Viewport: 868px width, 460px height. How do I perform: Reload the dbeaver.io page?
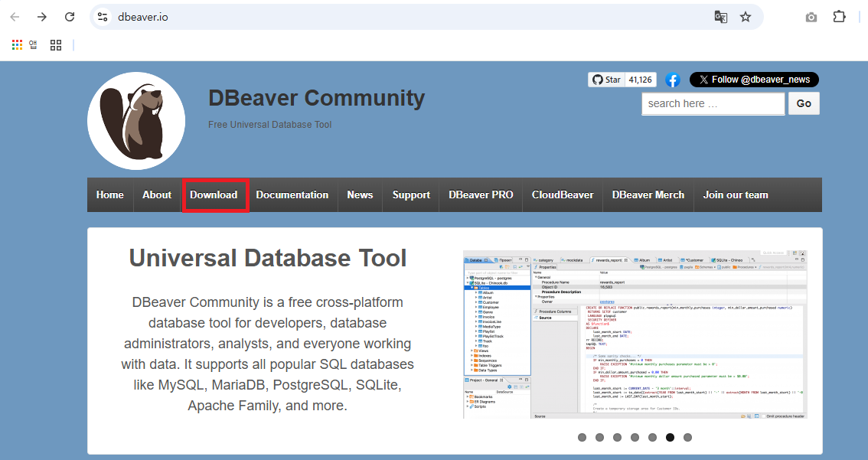pos(69,17)
